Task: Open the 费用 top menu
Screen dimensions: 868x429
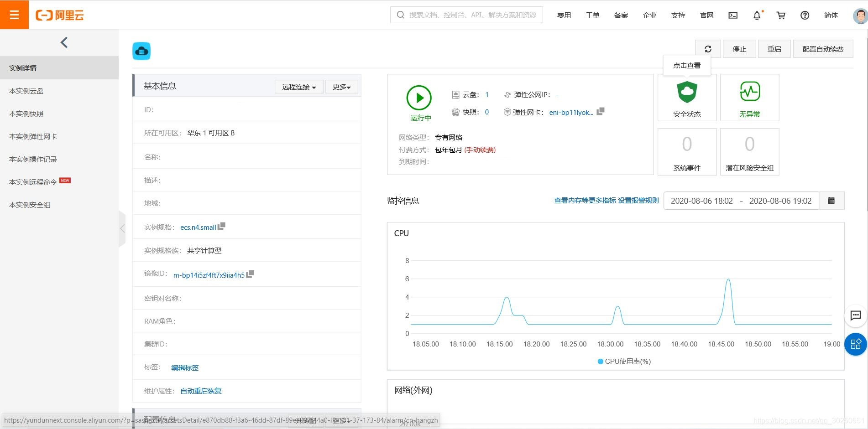Action: pos(564,15)
